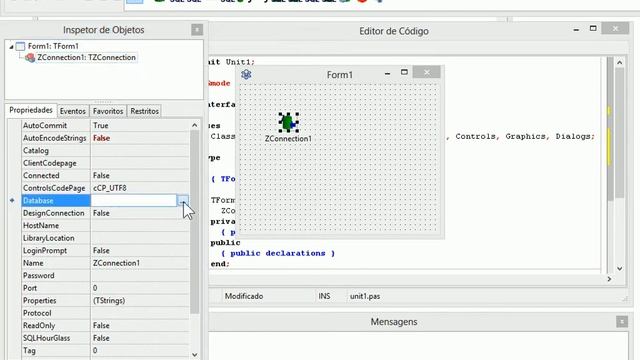Click the Name value ZConnection1

click(140, 263)
